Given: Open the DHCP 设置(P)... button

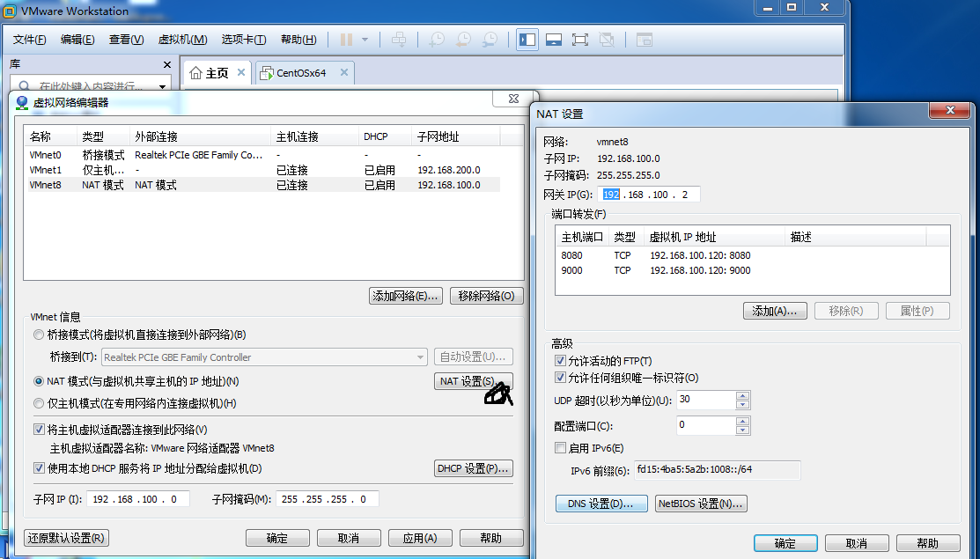Looking at the screenshot, I should [473, 468].
